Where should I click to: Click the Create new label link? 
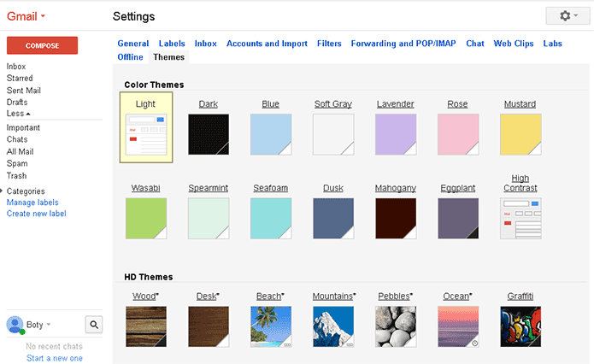tap(37, 214)
